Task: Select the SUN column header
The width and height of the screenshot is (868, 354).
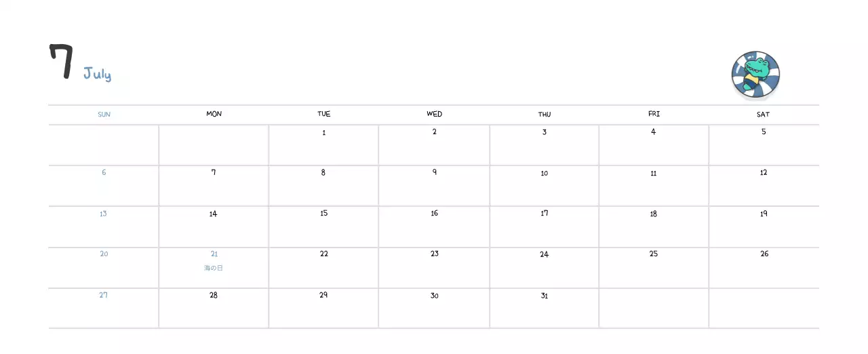Action: (104, 115)
